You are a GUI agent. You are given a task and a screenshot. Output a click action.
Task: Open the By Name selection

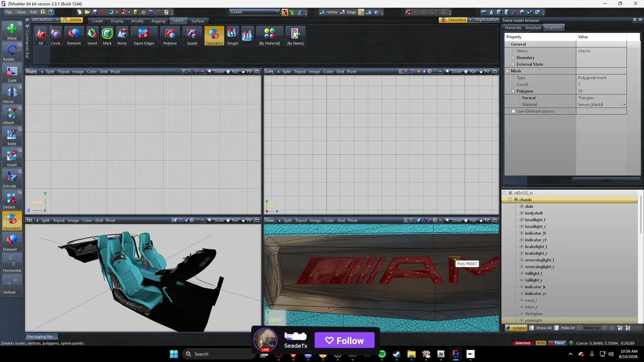pos(295,36)
